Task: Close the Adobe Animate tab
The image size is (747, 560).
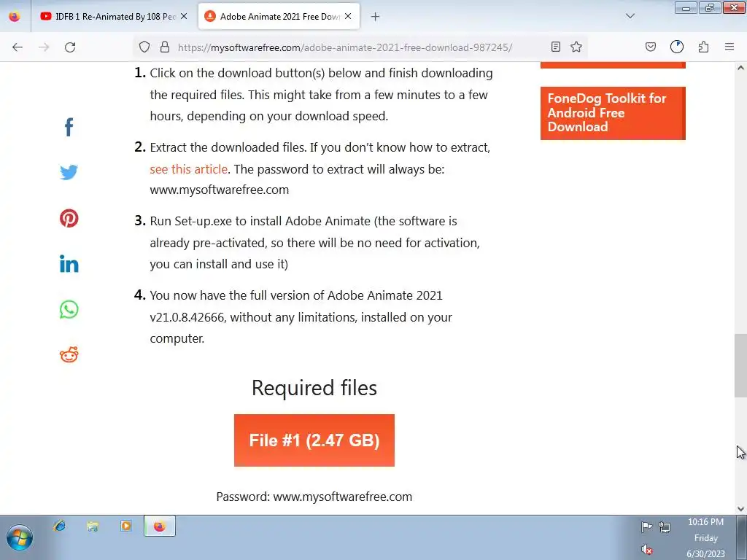Action: click(348, 16)
